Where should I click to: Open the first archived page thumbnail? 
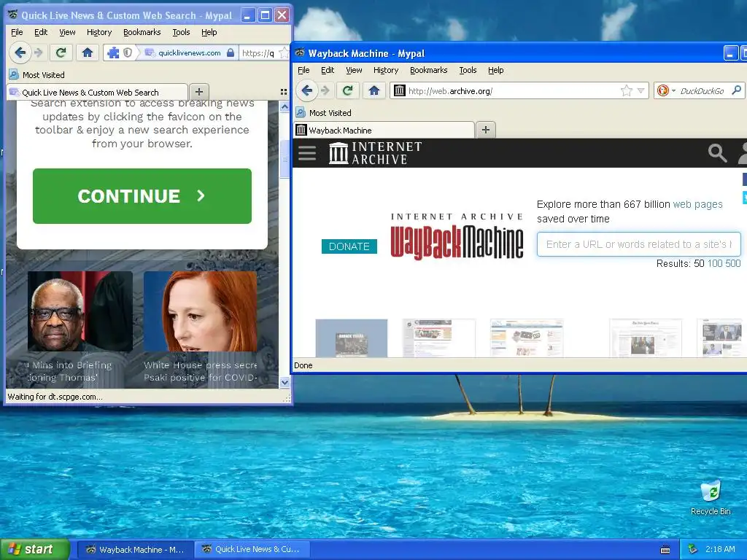pyautogui.click(x=352, y=338)
